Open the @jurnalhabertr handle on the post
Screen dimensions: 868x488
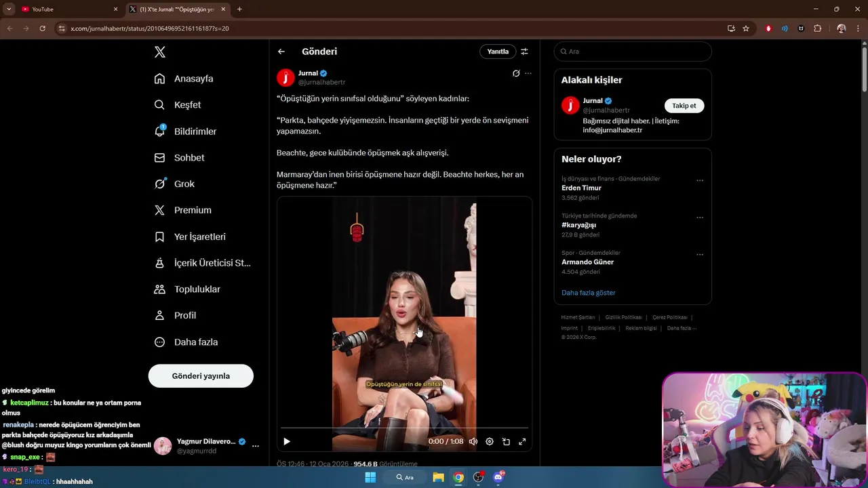(x=321, y=82)
